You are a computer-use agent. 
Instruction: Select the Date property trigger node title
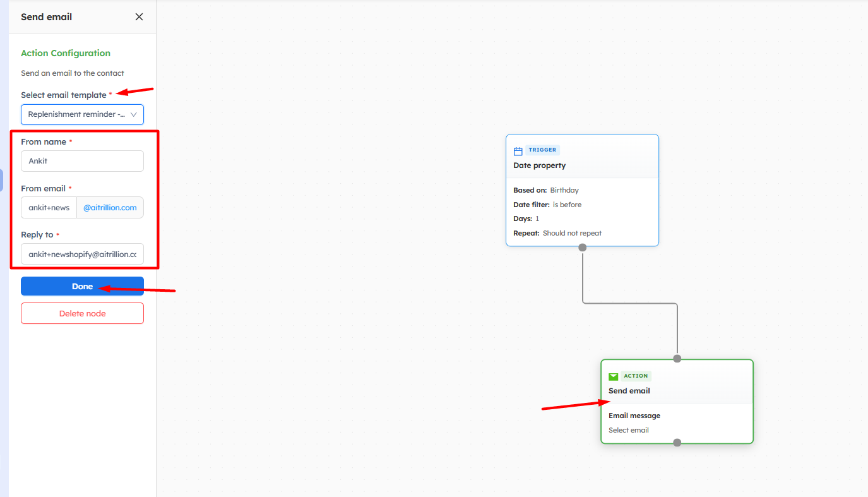coord(540,165)
